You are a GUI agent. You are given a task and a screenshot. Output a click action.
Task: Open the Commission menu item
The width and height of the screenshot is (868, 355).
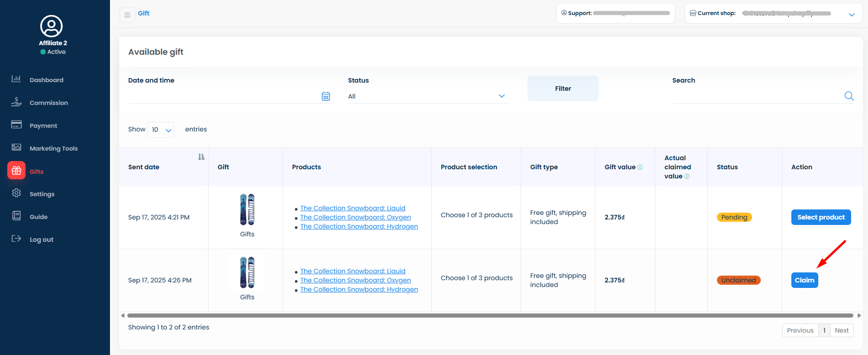[48, 103]
